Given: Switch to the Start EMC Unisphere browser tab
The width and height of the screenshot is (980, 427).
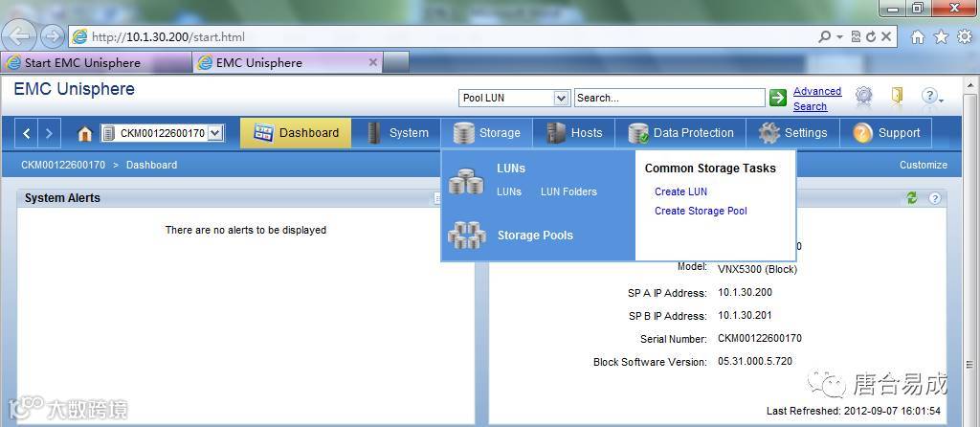Looking at the screenshot, I should (97, 62).
